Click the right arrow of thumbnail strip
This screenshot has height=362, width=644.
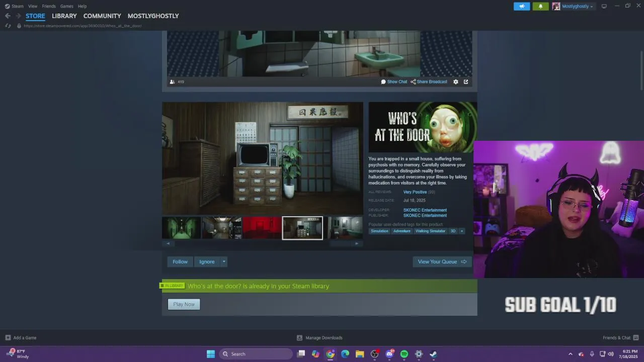pyautogui.click(x=357, y=243)
